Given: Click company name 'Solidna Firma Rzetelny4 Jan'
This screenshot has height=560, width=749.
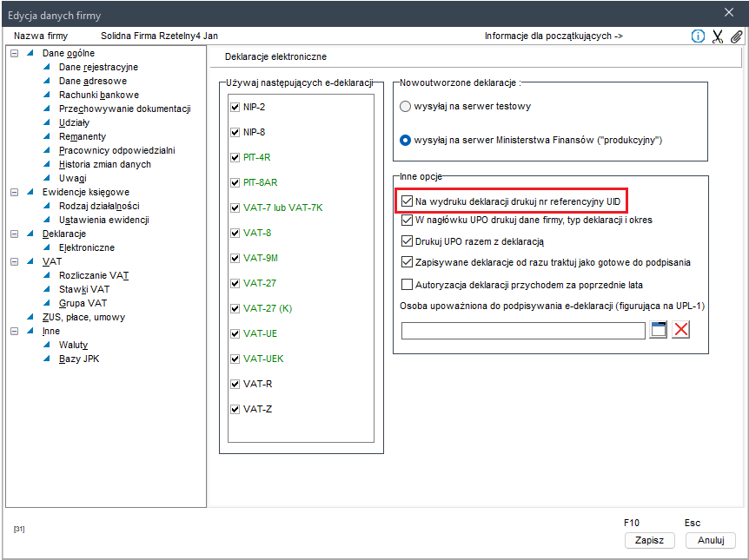Looking at the screenshot, I should 159,36.
